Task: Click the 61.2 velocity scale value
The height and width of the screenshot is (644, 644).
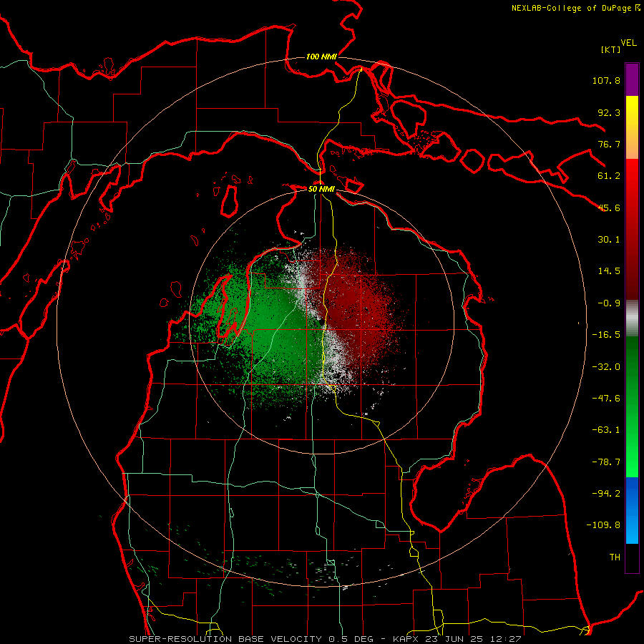Action: [x=609, y=176]
